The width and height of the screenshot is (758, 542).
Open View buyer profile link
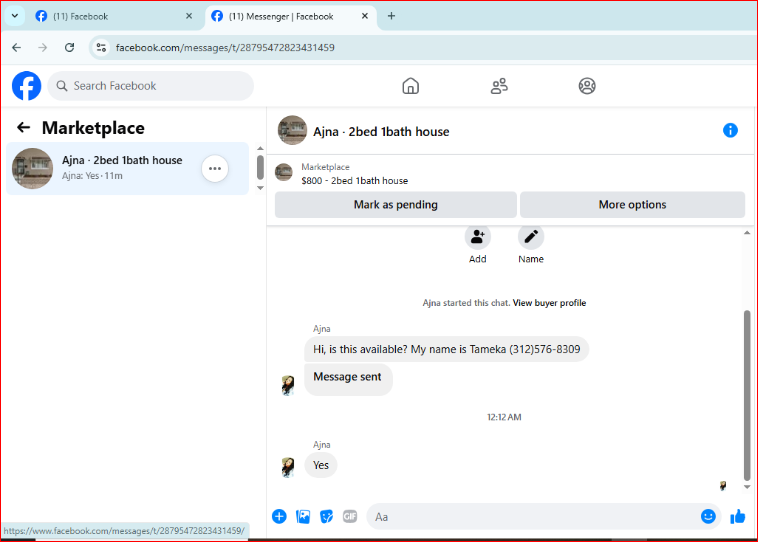(549, 303)
